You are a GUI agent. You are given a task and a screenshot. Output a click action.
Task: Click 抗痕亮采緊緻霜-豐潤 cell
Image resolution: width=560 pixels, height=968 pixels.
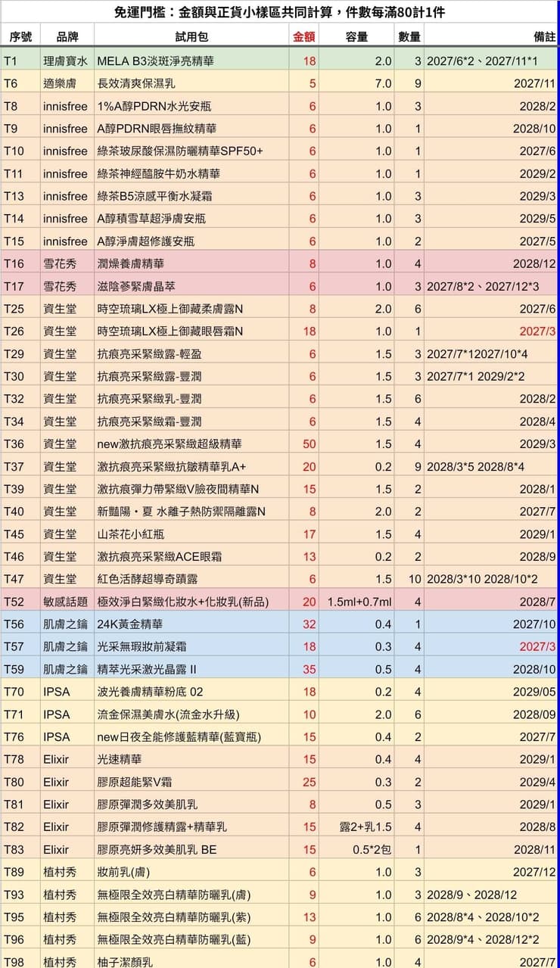click(x=191, y=421)
